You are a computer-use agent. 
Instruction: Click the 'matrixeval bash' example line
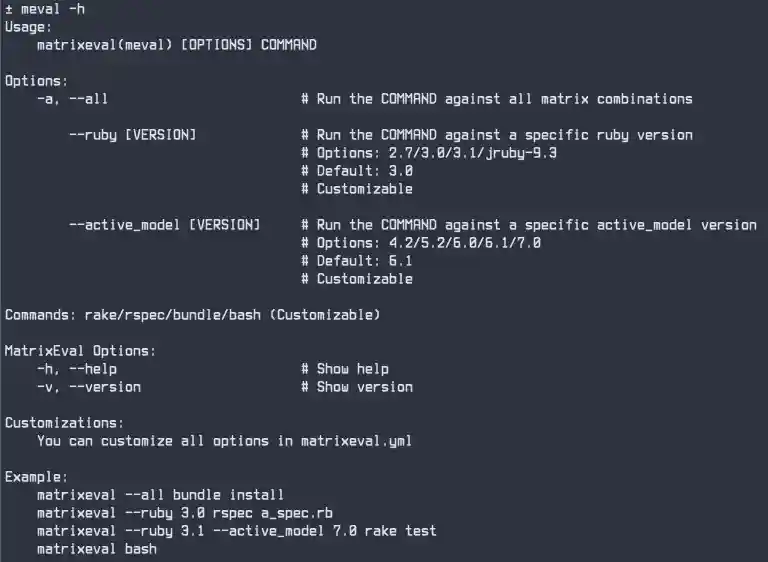pos(96,549)
